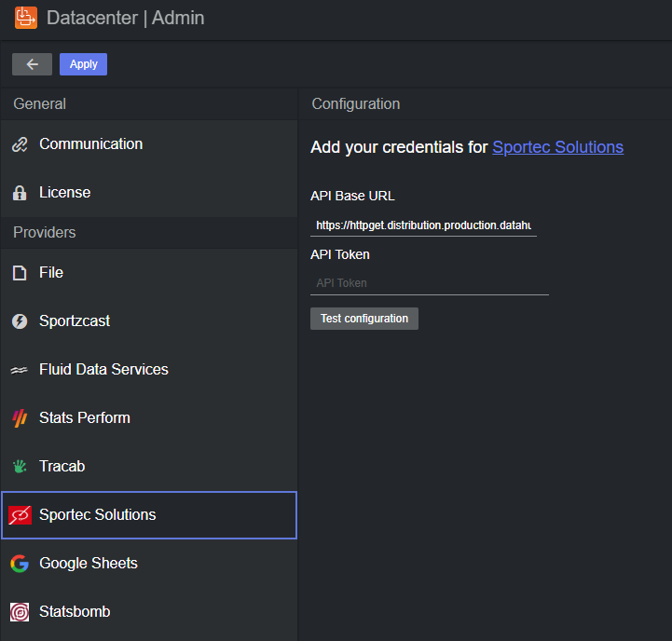This screenshot has width=672, height=641.
Task: Select Stats Perform in providers list
Action: point(84,418)
